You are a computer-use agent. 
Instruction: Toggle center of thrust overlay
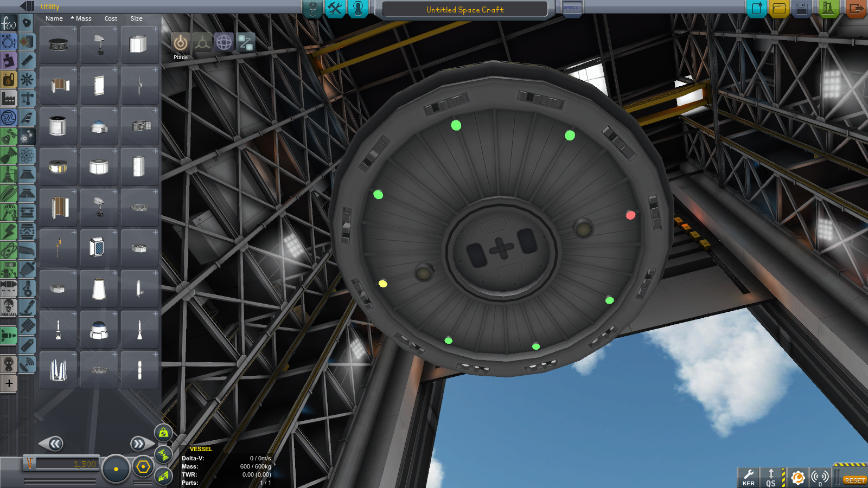tap(163, 455)
